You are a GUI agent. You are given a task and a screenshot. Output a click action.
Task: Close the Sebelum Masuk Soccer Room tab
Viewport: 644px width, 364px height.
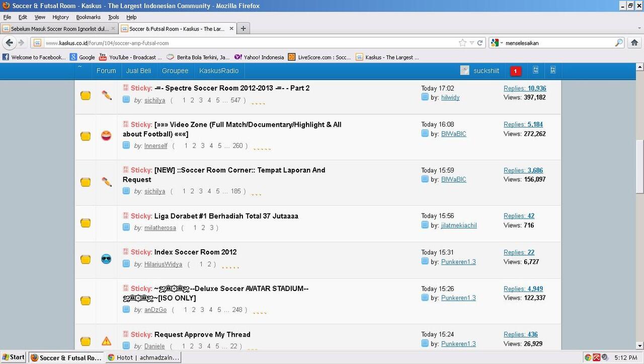(113, 29)
